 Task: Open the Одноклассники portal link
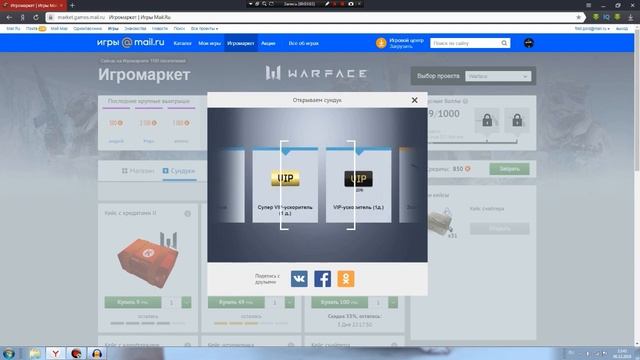[87, 29]
